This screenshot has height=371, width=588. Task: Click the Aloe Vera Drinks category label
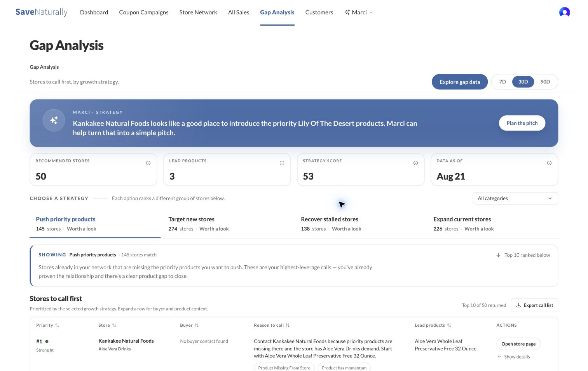pos(115,349)
